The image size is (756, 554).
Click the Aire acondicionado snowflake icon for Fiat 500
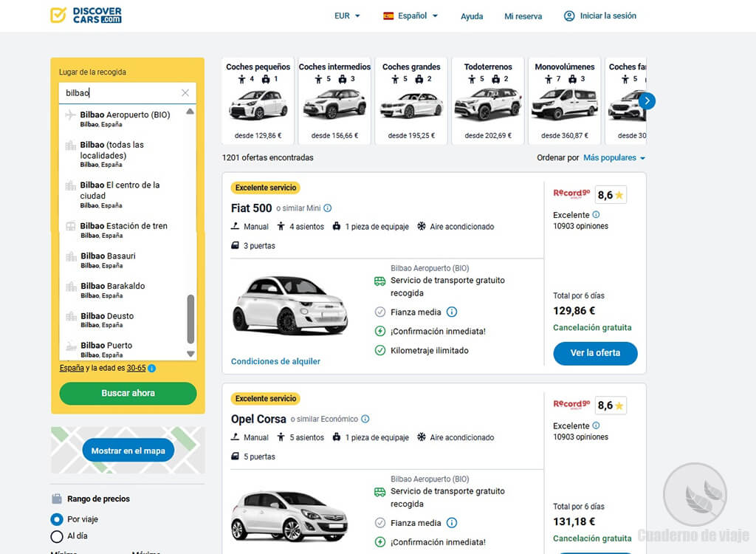pos(422,226)
